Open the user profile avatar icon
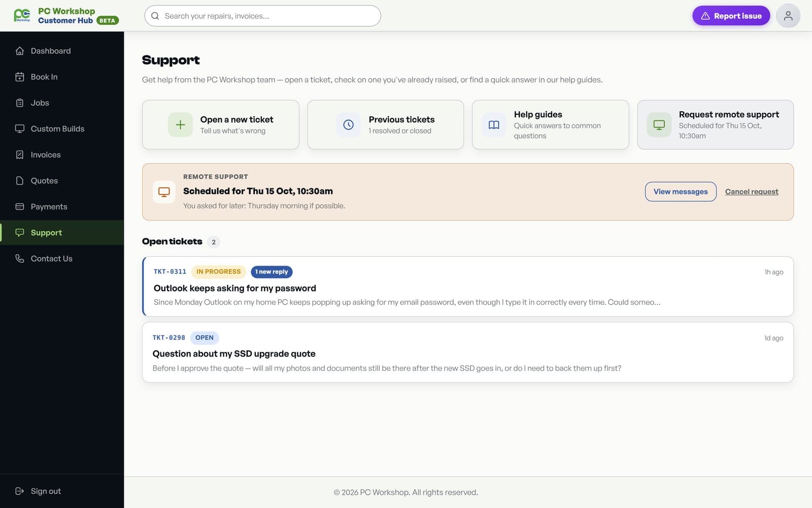The height and width of the screenshot is (508, 812). (788, 16)
